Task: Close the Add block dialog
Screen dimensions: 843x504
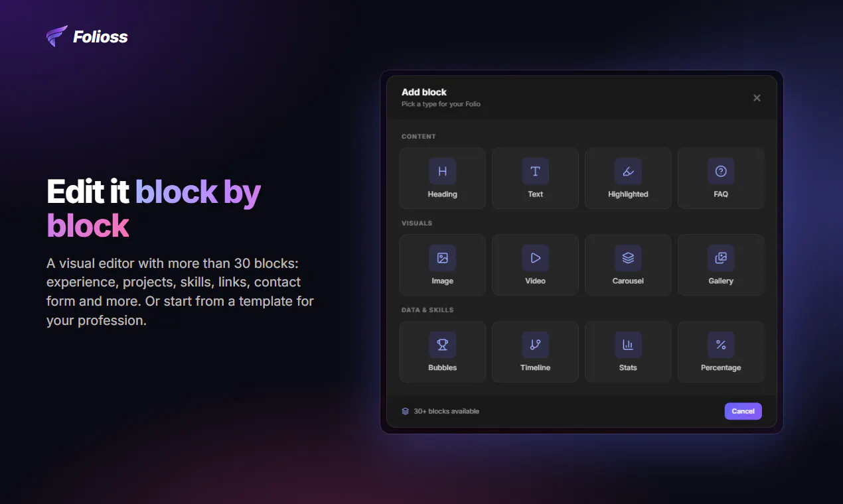Action: [x=757, y=97]
